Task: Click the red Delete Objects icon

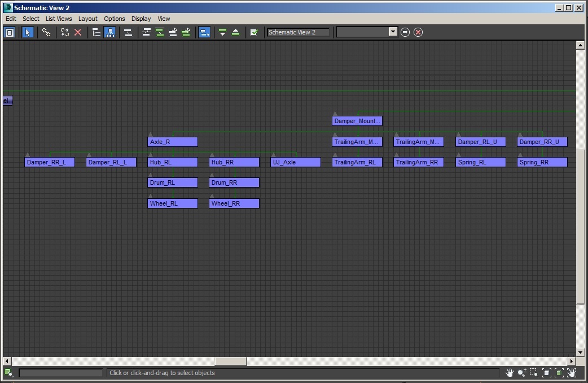Action: (x=78, y=32)
